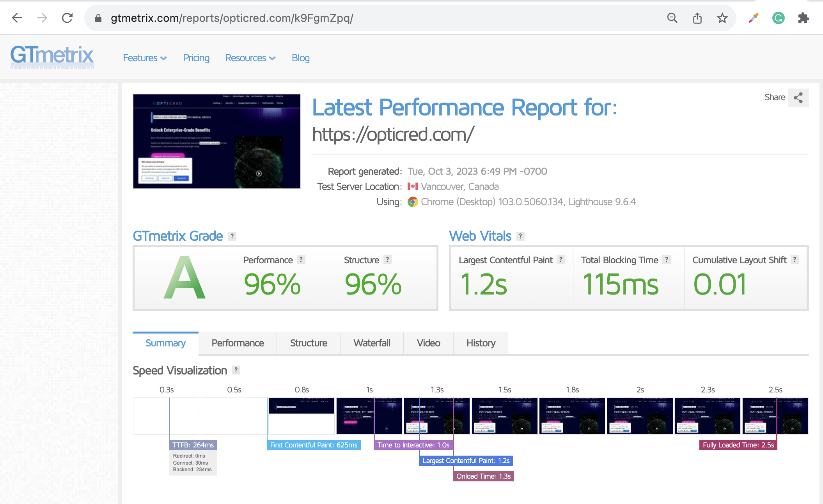
Task: Click 'Backend: 234ms' in TTFB details
Action: pos(192,469)
